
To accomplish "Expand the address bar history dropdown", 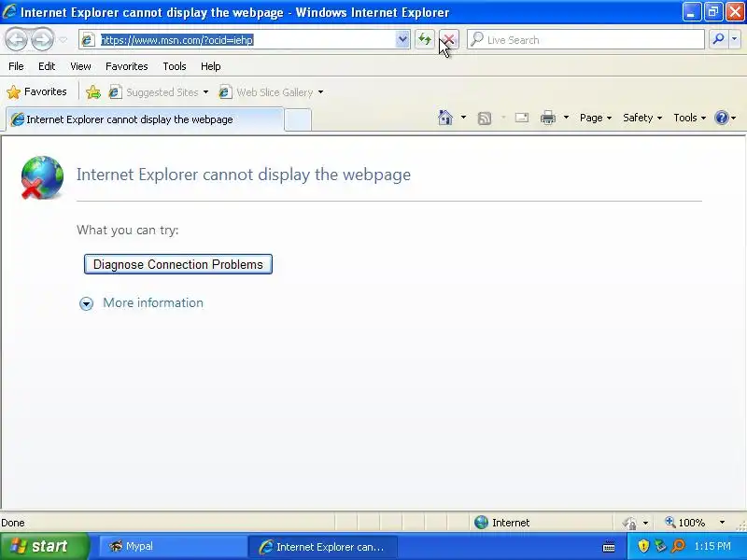I will point(402,40).
